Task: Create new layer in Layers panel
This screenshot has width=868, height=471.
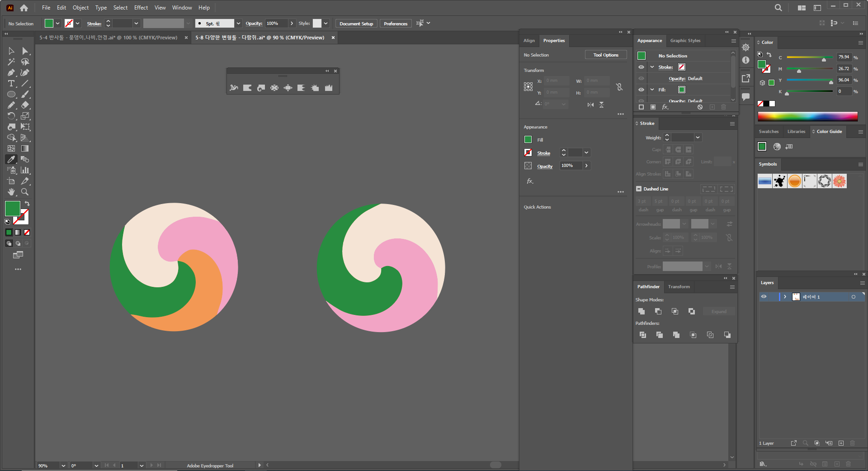Action: (x=841, y=443)
